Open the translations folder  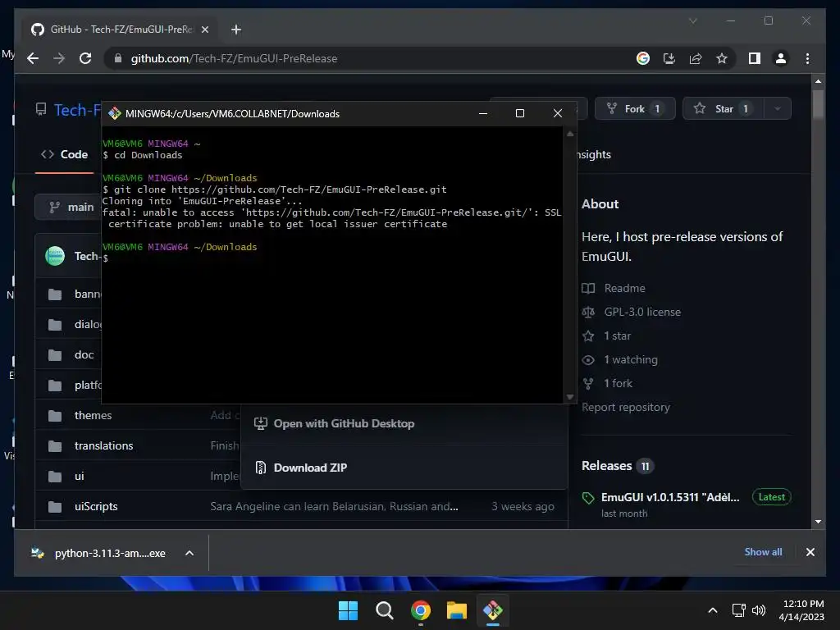pyautogui.click(x=103, y=445)
